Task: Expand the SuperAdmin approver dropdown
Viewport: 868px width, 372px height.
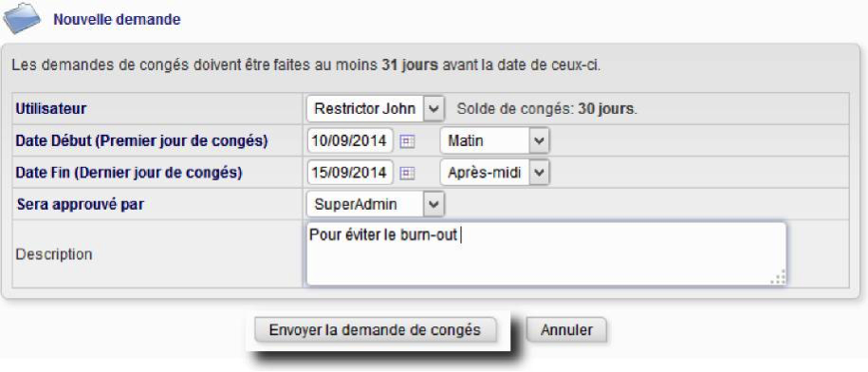Action: pos(376,205)
